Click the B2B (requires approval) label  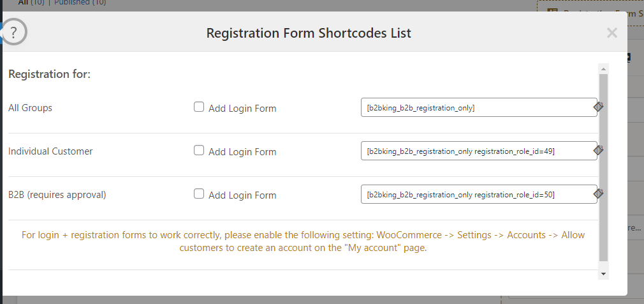point(57,195)
